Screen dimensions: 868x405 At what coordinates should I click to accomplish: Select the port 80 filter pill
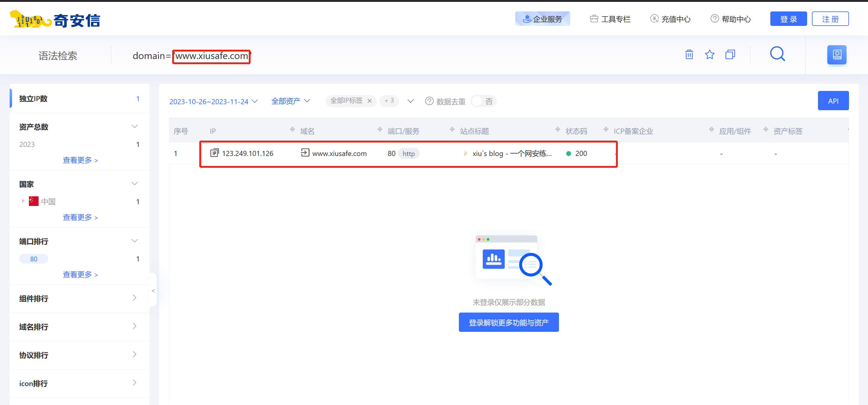click(x=34, y=259)
